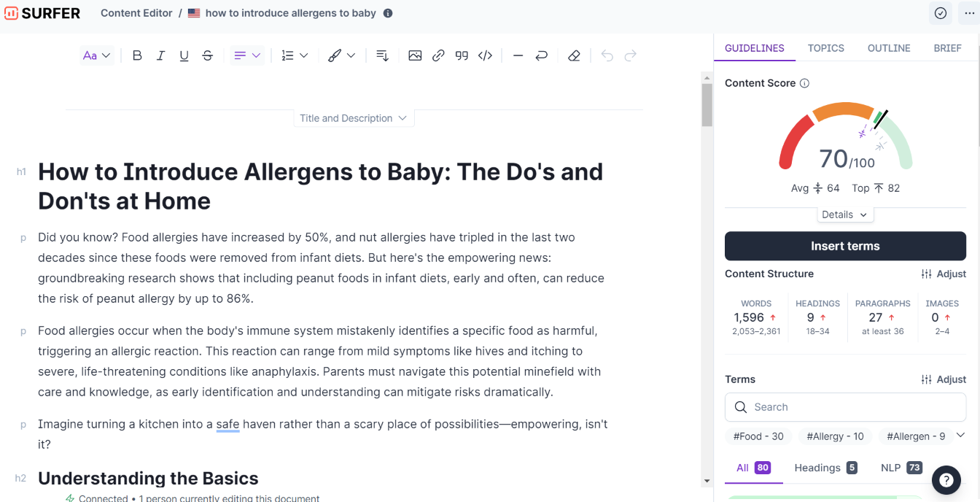Insert a code block
This screenshot has height=502, width=980.
[x=485, y=55]
